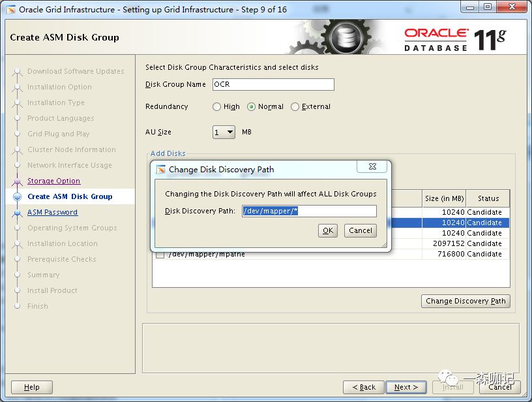The image size is (532, 402).
Task: Click the Change Discovery Path button
Action: (x=465, y=301)
